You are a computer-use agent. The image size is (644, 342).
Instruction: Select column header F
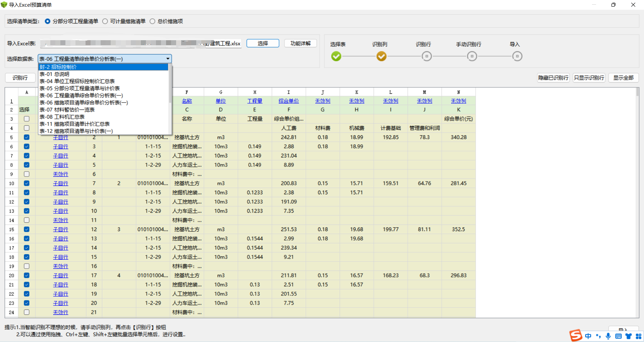pyautogui.click(x=187, y=92)
